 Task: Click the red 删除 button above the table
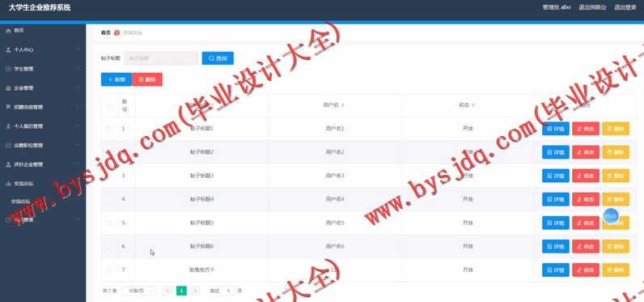pyautogui.click(x=147, y=79)
